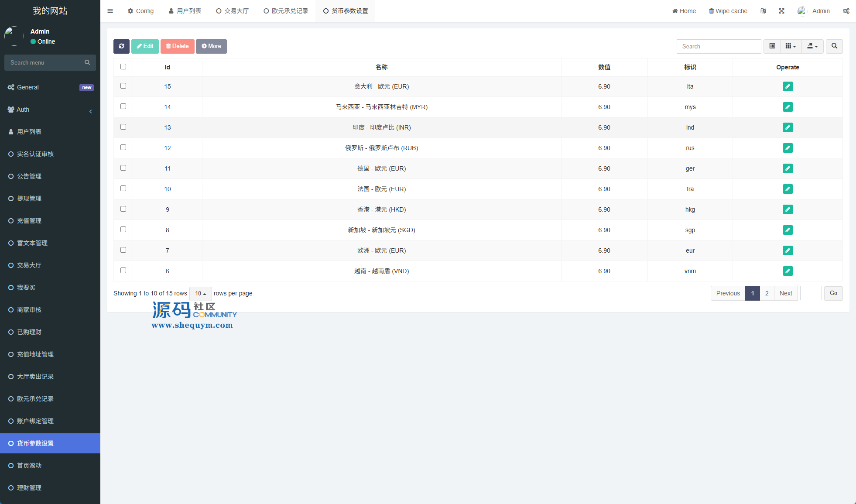Open the export data dropdown
Viewport: 856px width, 504px height.
(x=812, y=46)
